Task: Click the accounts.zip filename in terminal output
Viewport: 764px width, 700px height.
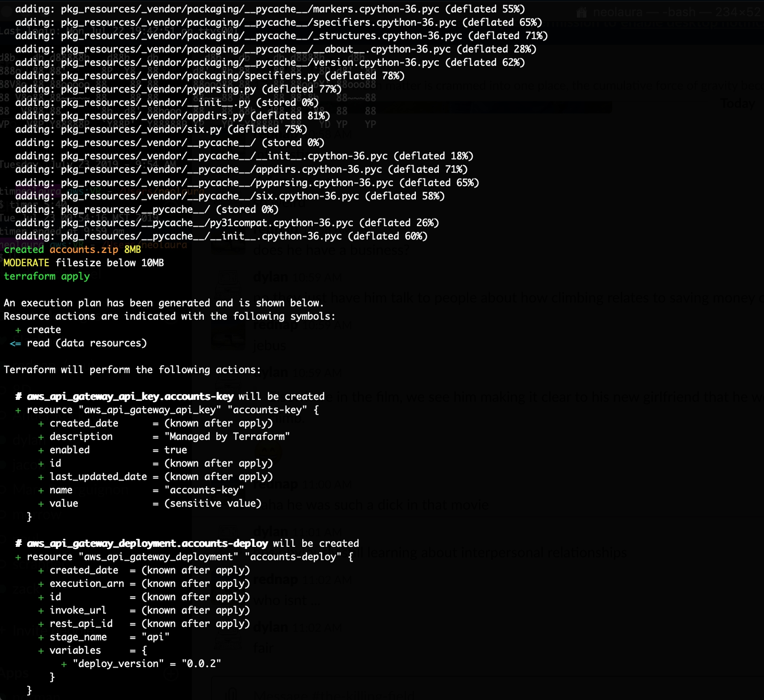Action: [x=84, y=250]
